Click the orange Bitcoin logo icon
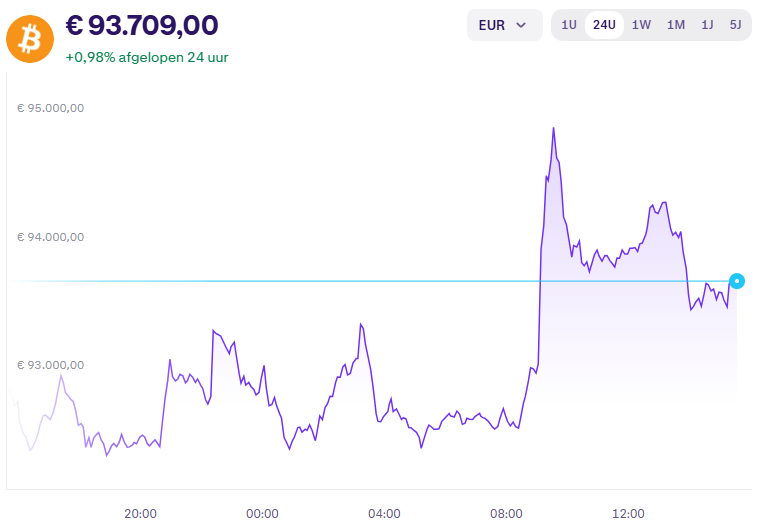 coord(30,39)
